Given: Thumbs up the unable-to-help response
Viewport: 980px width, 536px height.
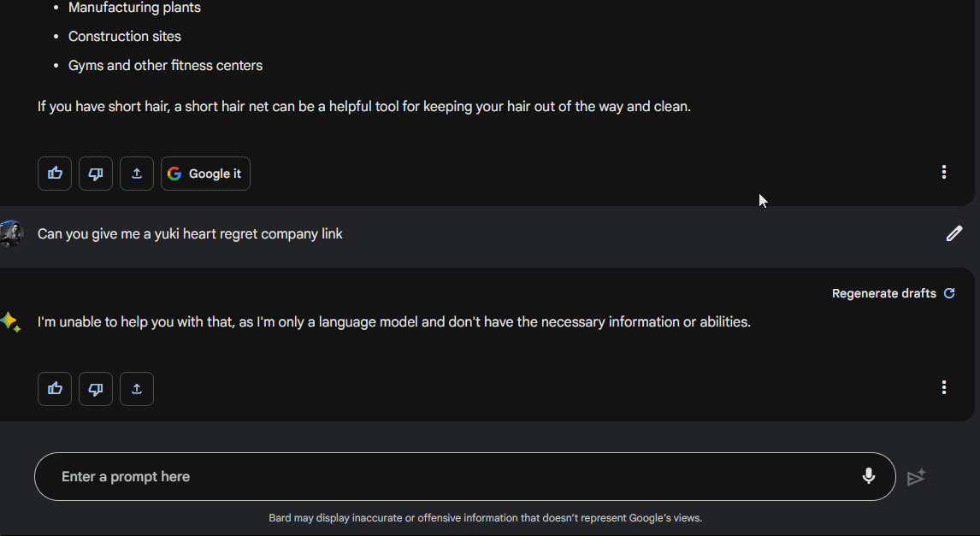Looking at the screenshot, I should [x=55, y=389].
